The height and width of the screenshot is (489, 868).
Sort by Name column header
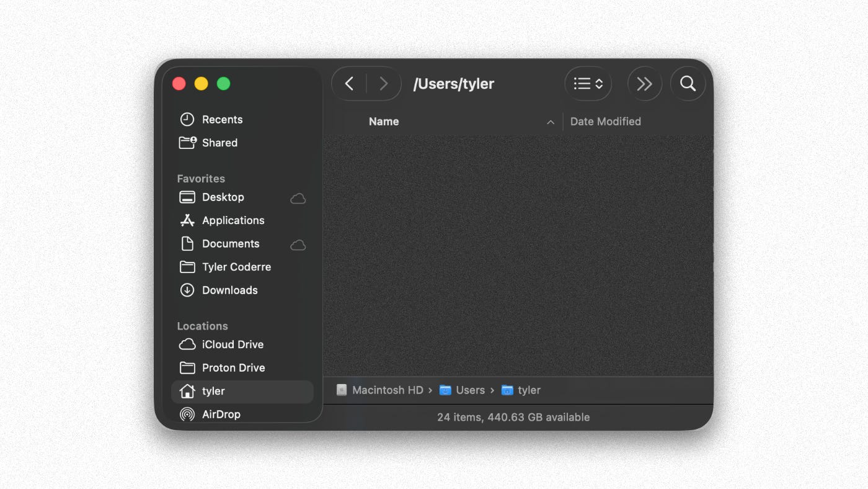pos(384,122)
